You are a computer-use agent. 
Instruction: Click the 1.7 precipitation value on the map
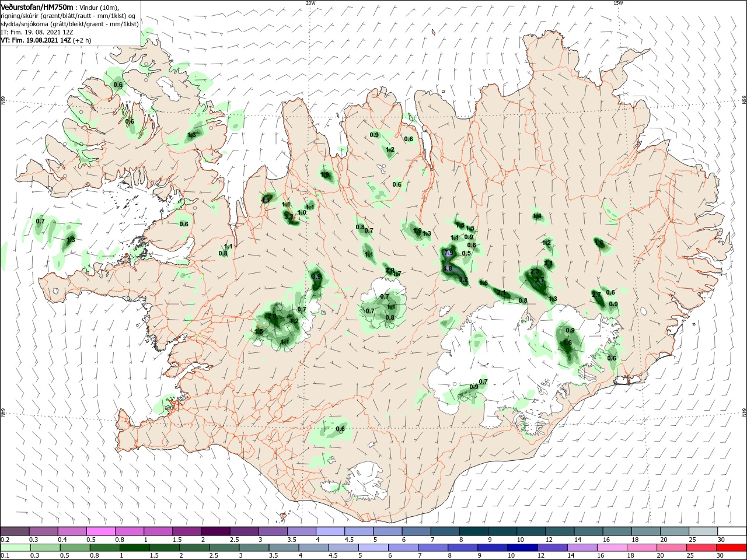tap(397, 274)
